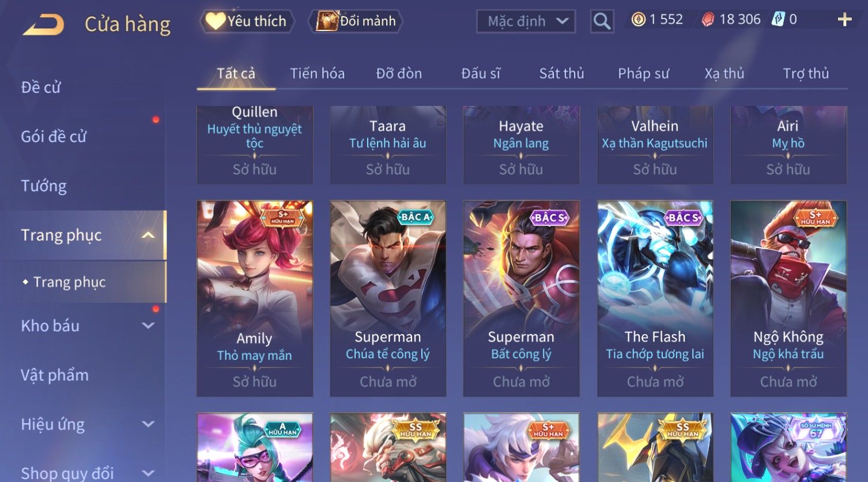Open the Mặc định sort dropdown
The width and height of the screenshot is (868, 482).
(x=526, y=21)
